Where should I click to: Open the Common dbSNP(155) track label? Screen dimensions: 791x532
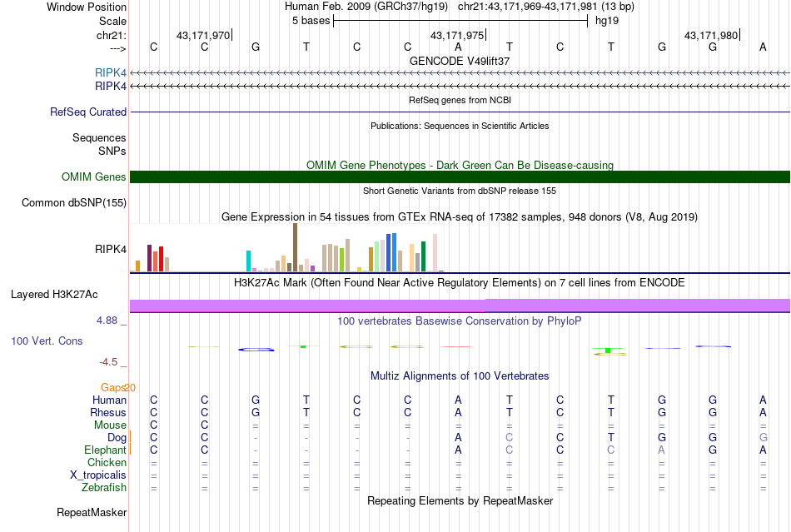tap(74, 202)
